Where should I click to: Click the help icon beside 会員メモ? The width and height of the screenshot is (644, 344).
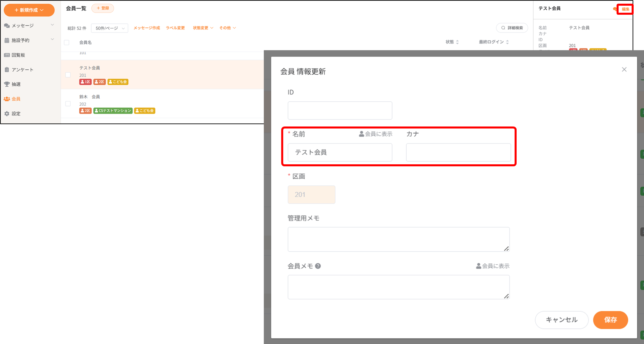[318, 266]
